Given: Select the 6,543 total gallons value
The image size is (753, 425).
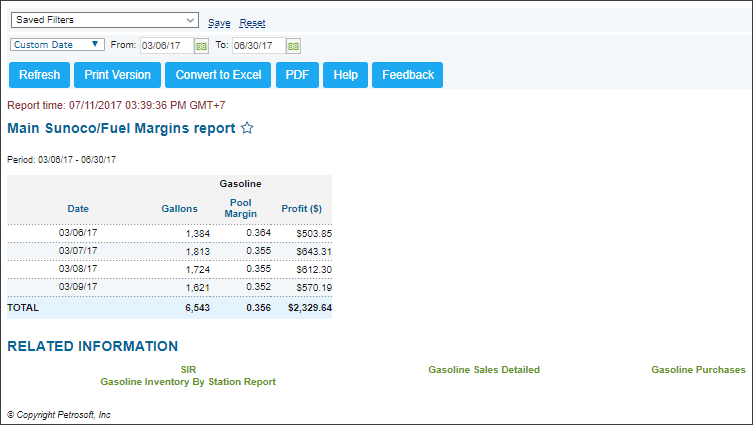Looking at the screenshot, I should [198, 308].
